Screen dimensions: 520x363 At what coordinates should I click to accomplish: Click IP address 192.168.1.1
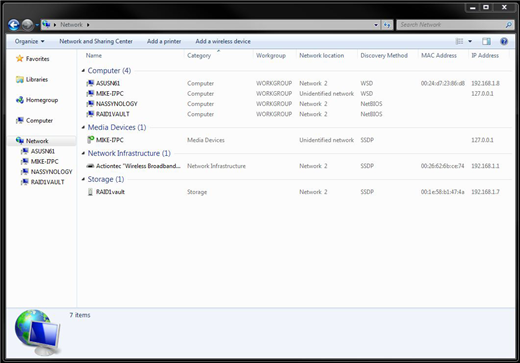pos(485,166)
